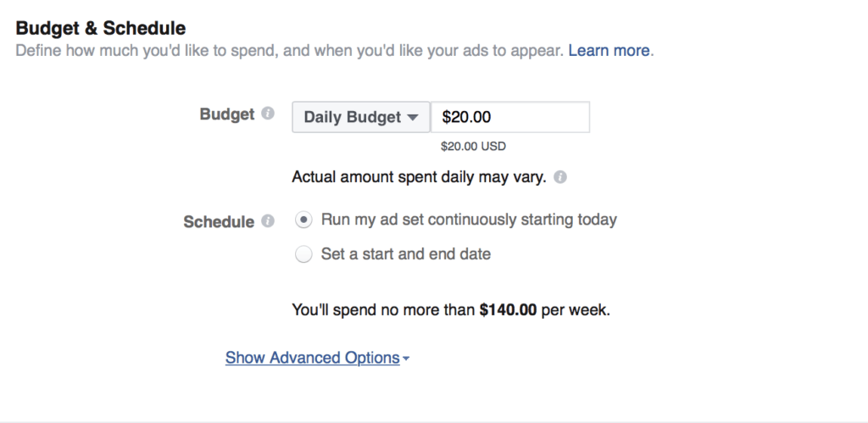Click the small arrow beside Show Advanced Options

[406, 359]
